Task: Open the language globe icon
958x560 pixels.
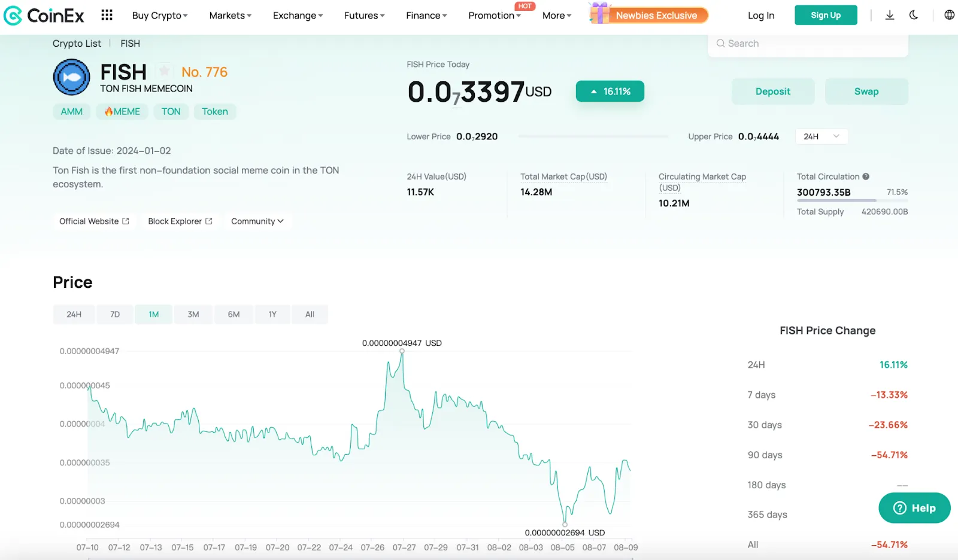Action: pyautogui.click(x=950, y=15)
